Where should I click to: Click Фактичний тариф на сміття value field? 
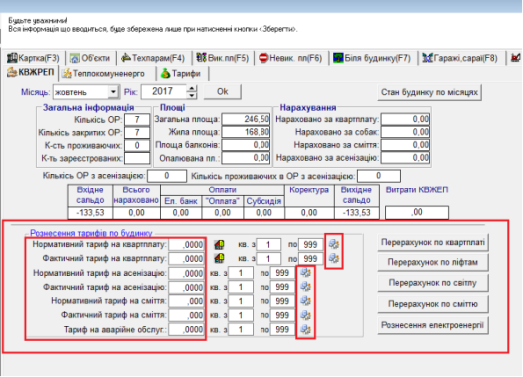(x=186, y=315)
